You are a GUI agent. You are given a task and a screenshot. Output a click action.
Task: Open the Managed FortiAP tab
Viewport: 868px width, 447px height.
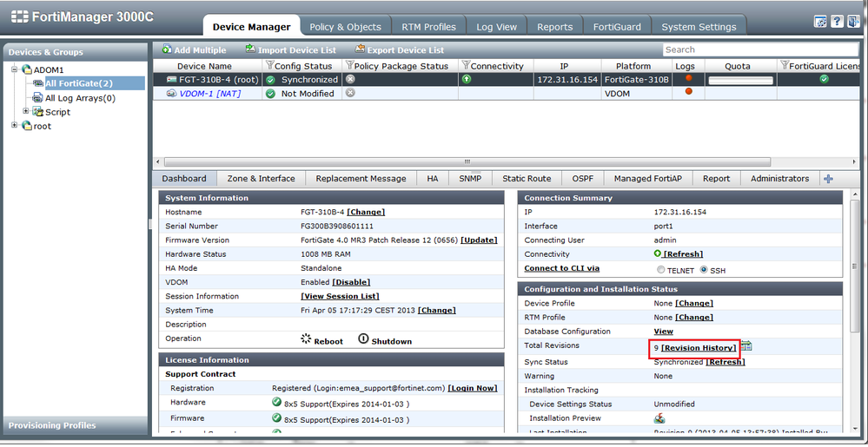click(x=648, y=179)
